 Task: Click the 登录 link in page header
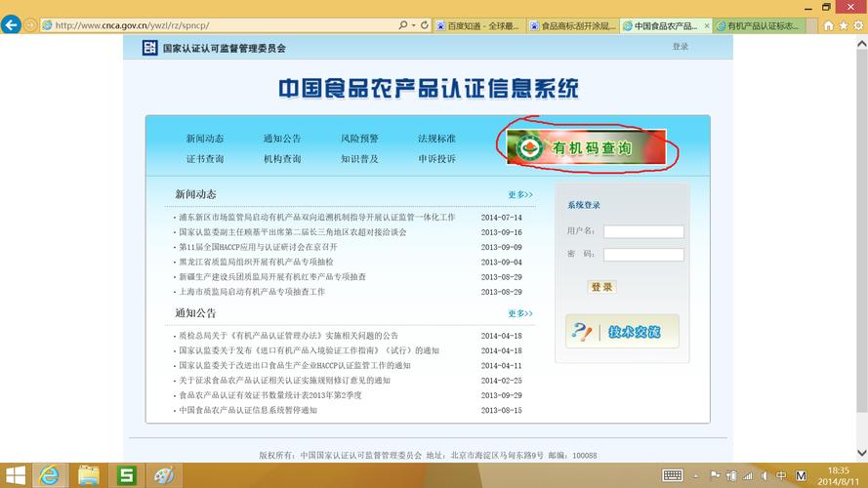click(680, 47)
